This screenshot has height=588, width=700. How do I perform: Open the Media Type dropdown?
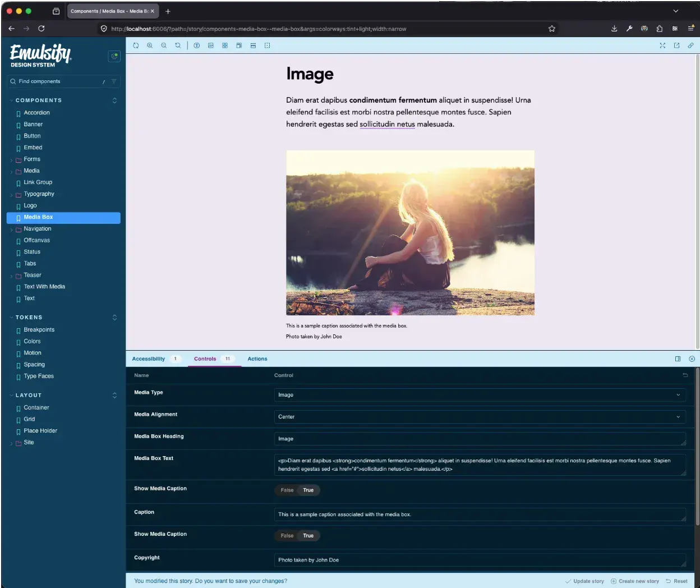[x=480, y=395]
